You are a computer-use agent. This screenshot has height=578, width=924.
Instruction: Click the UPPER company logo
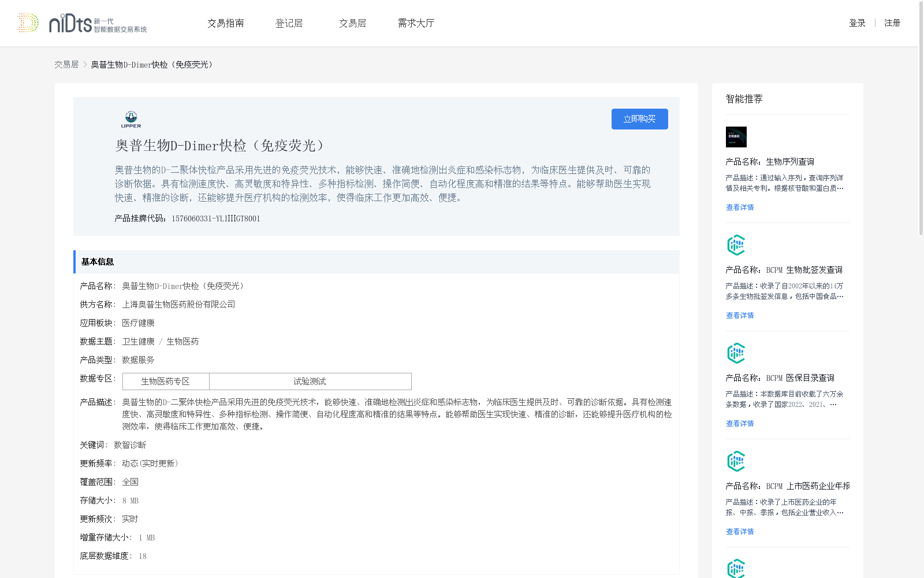tap(131, 119)
